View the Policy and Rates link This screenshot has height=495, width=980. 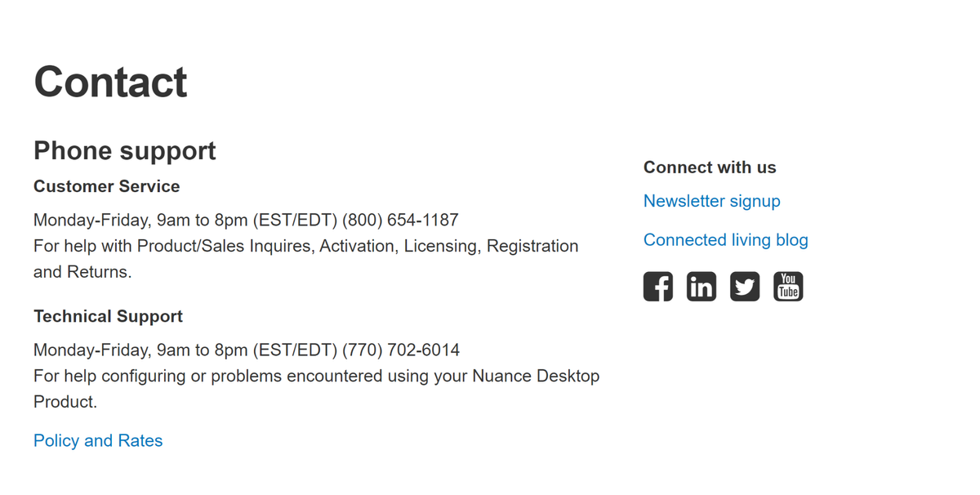(98, 441)
